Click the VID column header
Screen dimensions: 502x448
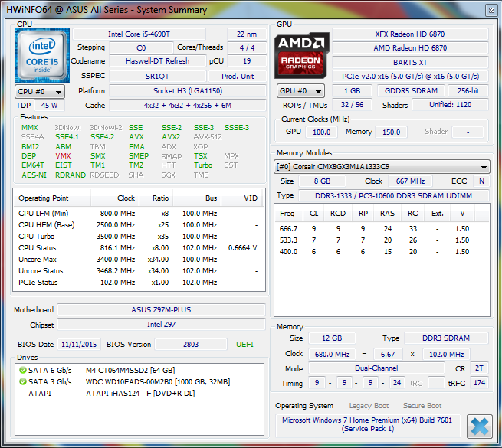pos(242,198)
